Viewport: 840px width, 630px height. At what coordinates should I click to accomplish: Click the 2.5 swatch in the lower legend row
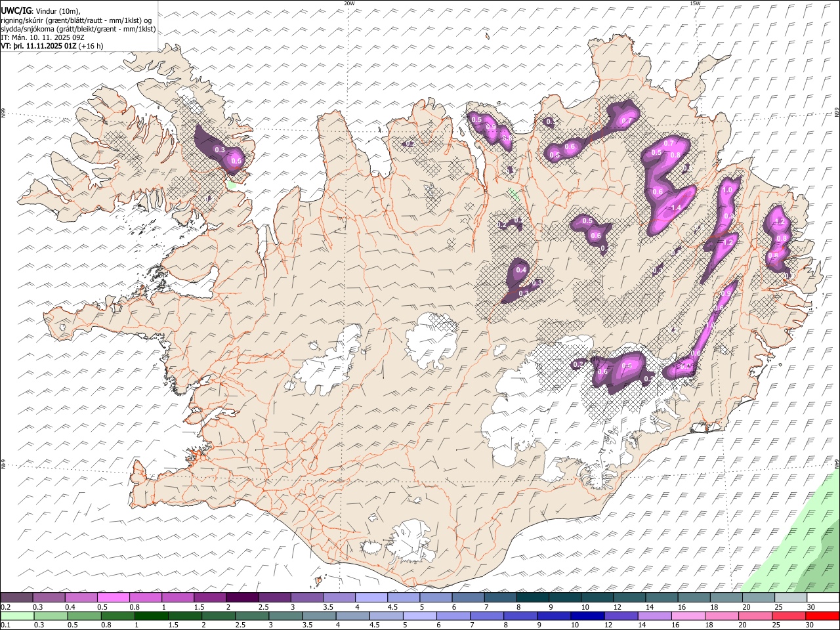252,616
